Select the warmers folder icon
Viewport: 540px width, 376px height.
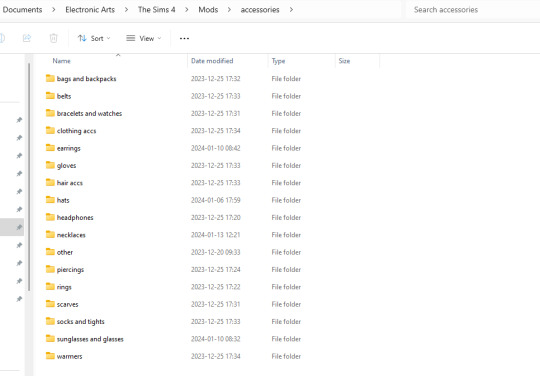(x=50, y=356)
